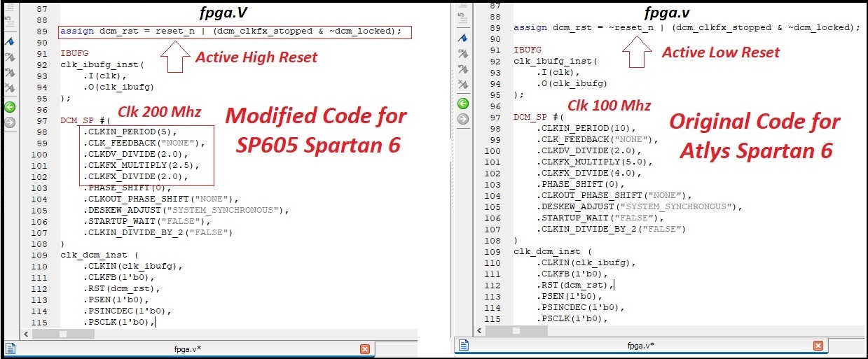Click grey forward arrow in left editor
The height and width of the screenshot is (359, 868).
10,122
